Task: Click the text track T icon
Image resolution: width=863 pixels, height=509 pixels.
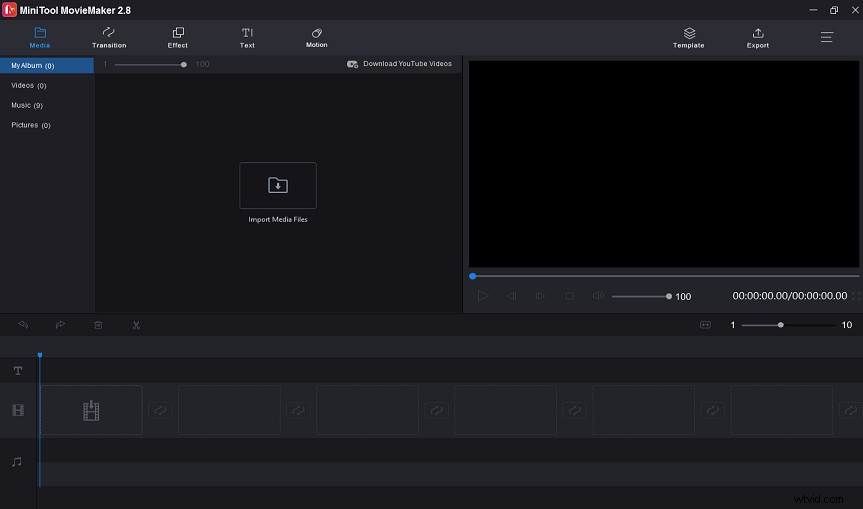Action: point(18,371)
